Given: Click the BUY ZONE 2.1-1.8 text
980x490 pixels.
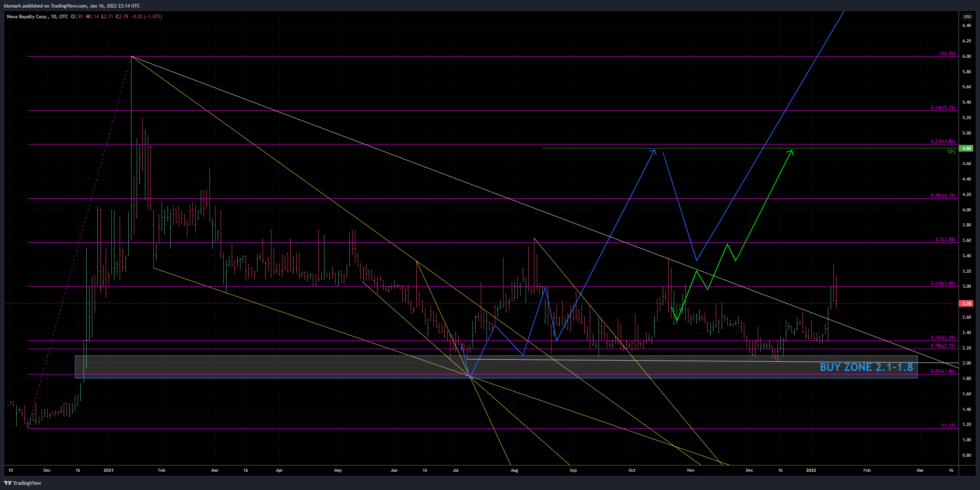Looking at the screenshot, I should pyautogui.click(x=866, y=367).
